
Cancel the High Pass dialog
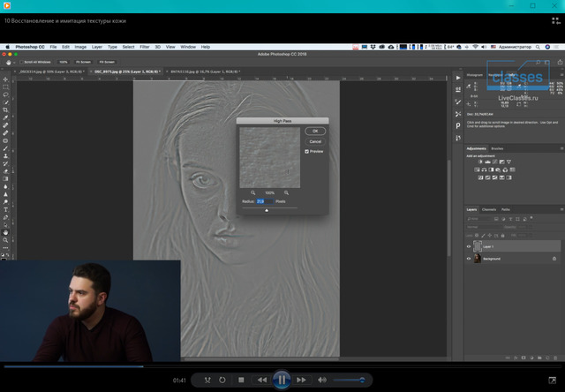[314, 141]
